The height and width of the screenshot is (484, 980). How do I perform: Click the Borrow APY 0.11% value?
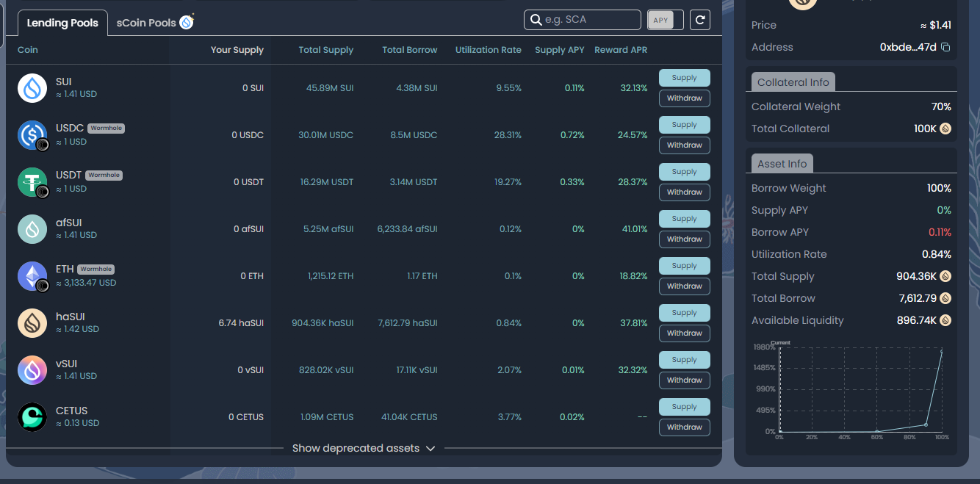940,232
